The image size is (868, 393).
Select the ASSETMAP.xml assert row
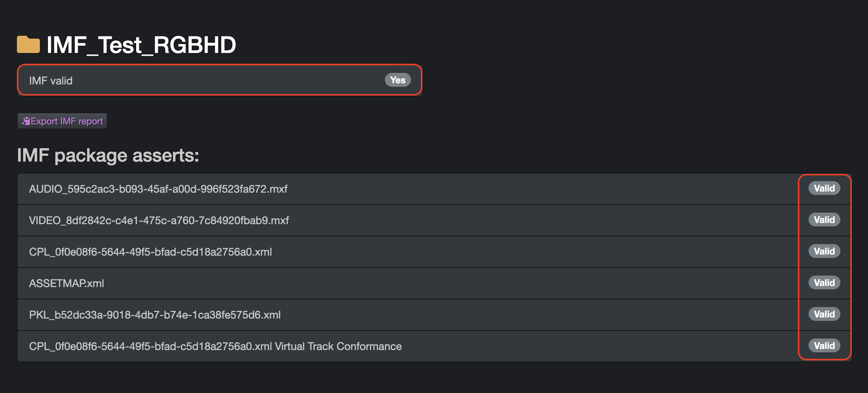click(67, 283)
